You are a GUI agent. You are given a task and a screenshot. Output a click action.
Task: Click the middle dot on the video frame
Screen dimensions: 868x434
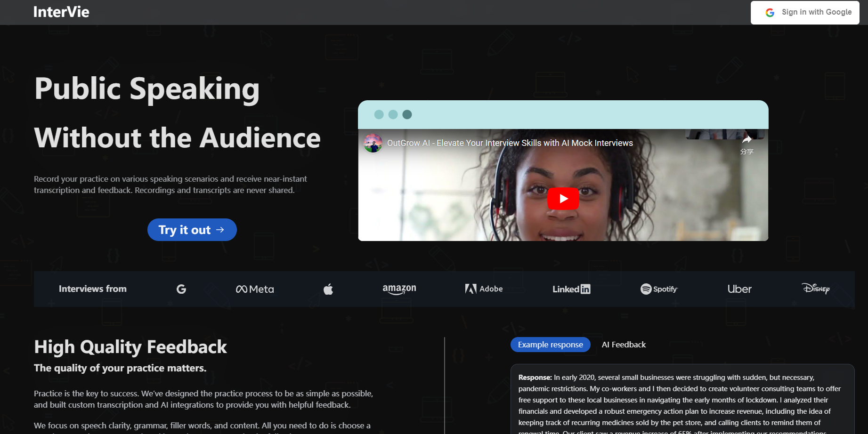(393, 114)
